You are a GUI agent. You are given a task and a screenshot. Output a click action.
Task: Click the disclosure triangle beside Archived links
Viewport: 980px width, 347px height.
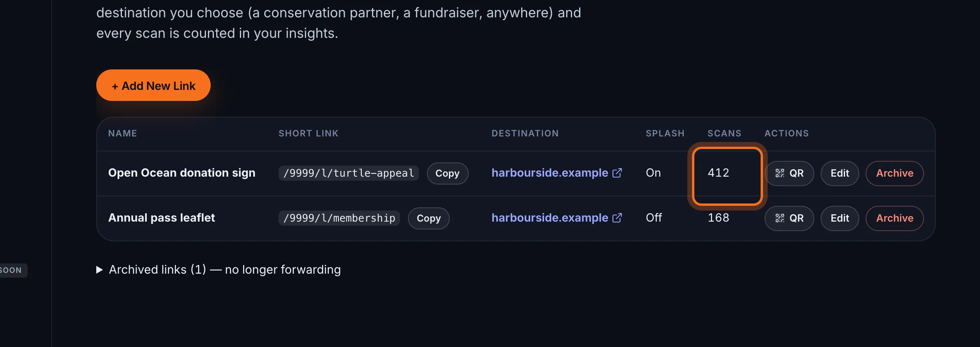[x=99, y=270]
